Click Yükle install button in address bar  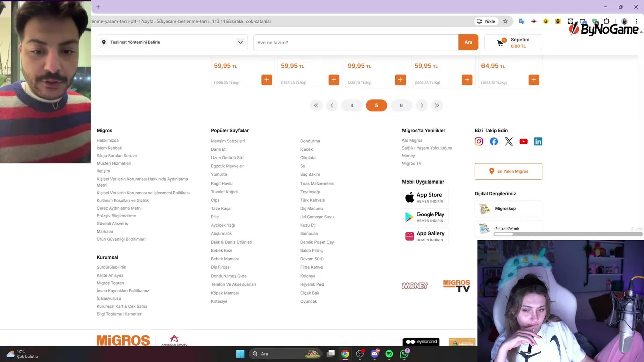click(x=486, y=21)
